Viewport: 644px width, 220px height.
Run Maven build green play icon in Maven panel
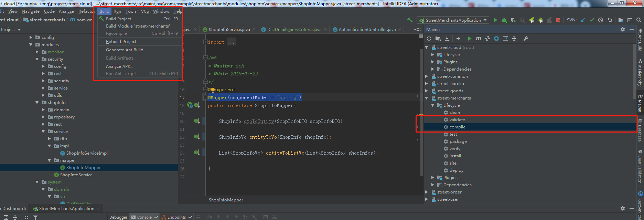(470, 39)
